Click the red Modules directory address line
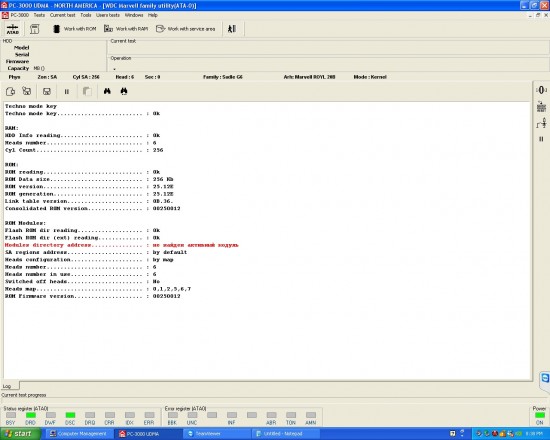This screenshot has width=550, height=440. 122,245
